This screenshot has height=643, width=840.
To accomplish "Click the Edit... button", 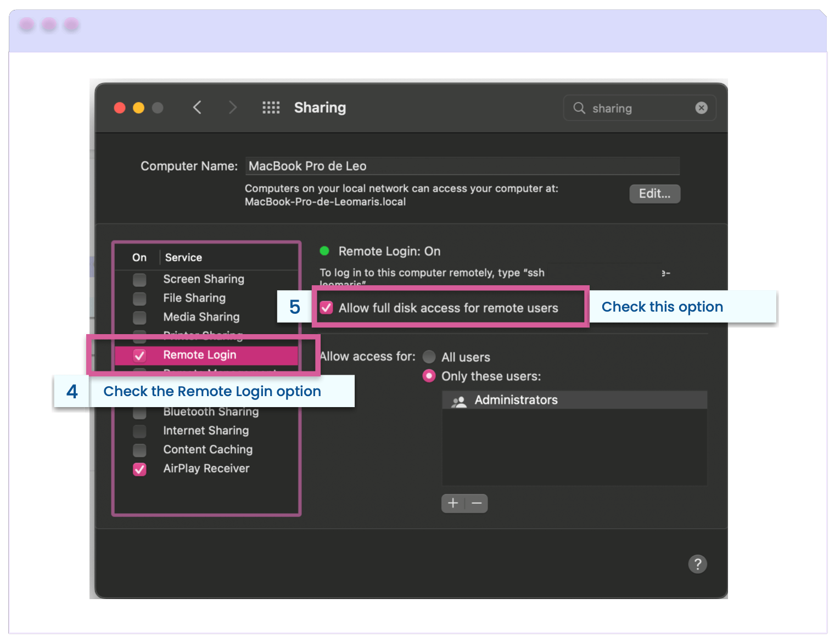I will click(654, 194).
